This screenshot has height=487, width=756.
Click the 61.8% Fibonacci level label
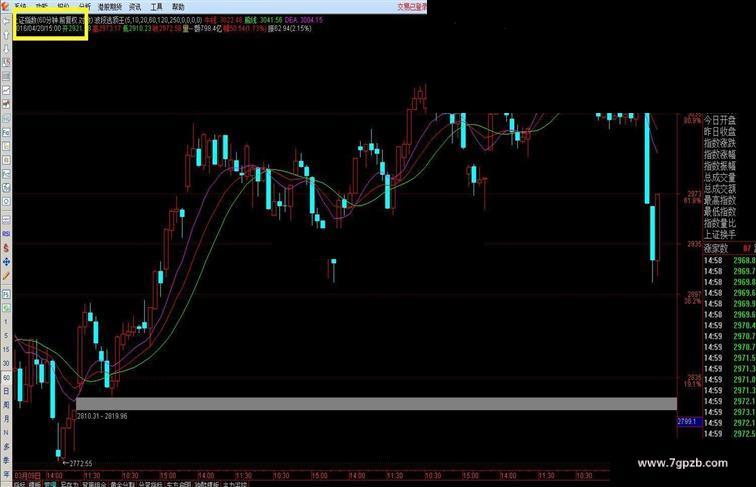[692, 200]
